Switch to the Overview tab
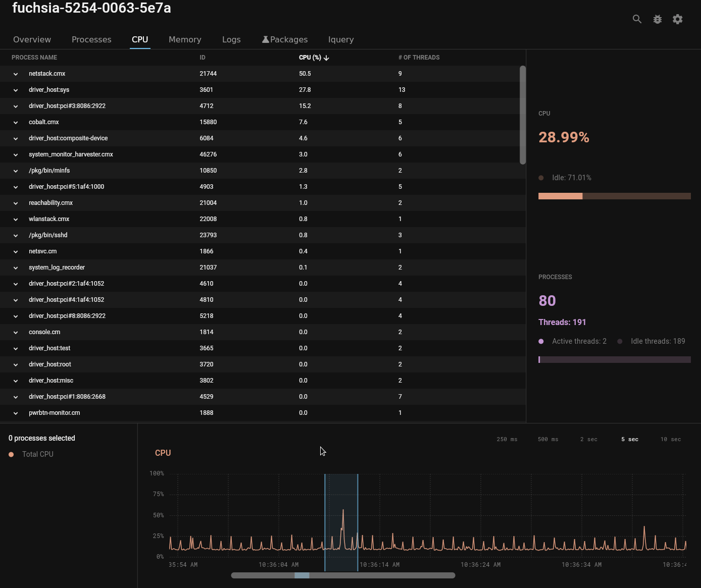 click(x=32, y=39)
